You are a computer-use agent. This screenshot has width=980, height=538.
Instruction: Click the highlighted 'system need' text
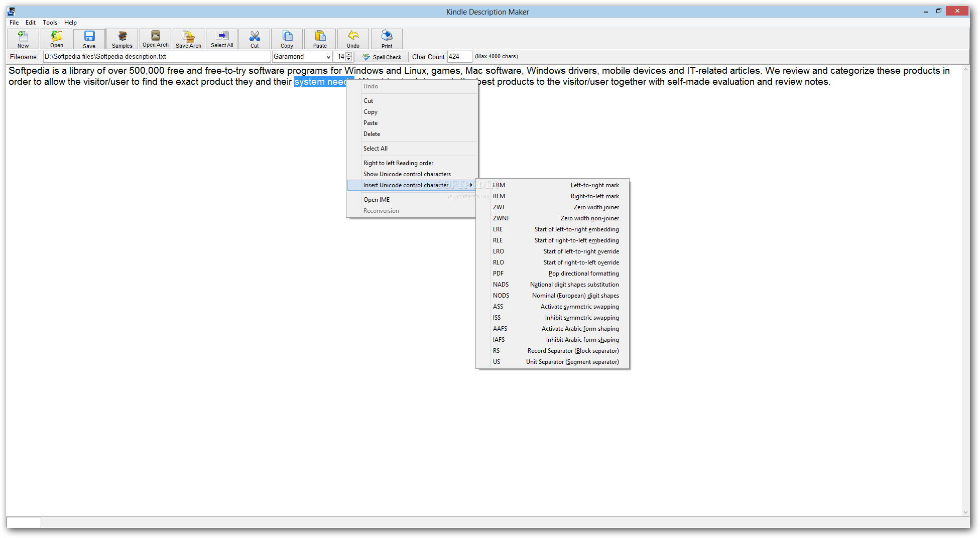click(320, 82)
